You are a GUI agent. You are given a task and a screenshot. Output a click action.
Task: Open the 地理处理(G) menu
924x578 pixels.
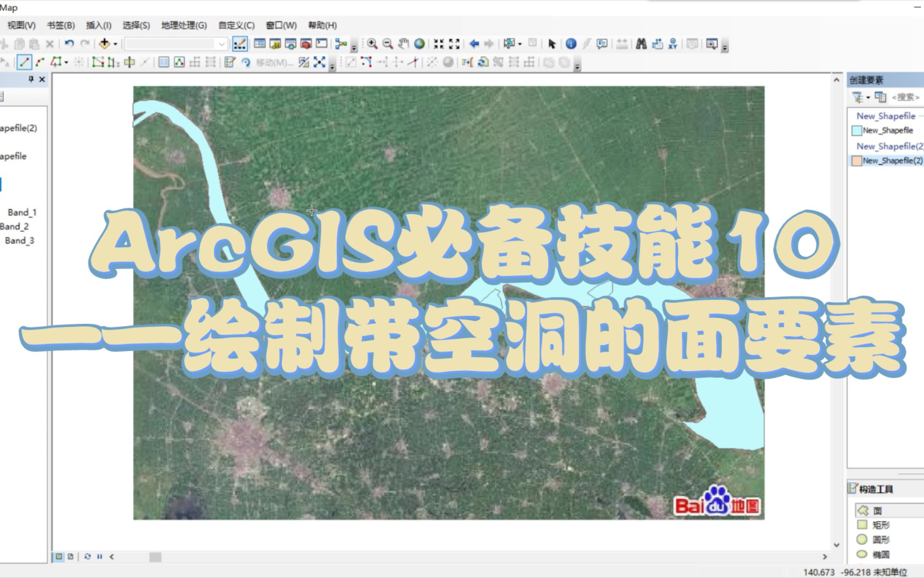pyautogui.click(x=183, y=25)
